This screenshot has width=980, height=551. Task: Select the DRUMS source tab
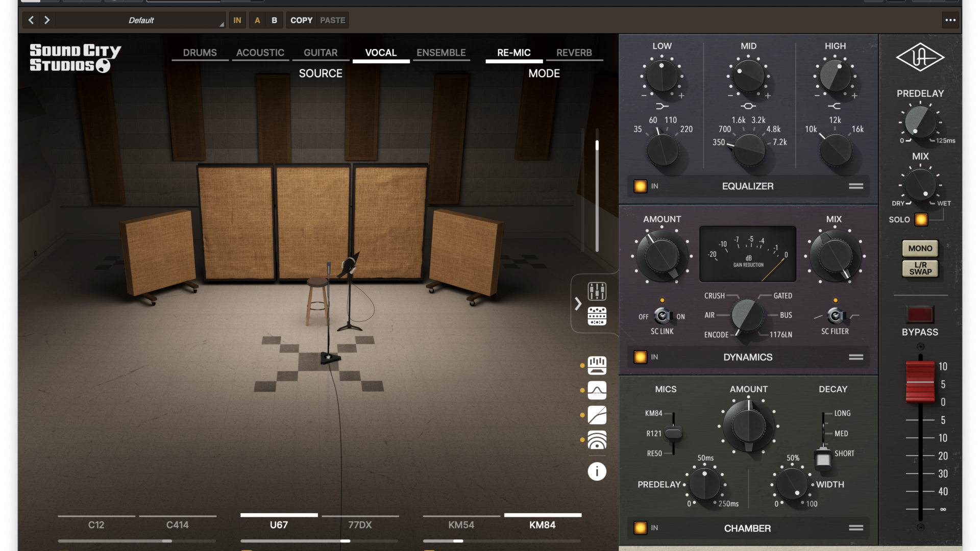point(200,53)
